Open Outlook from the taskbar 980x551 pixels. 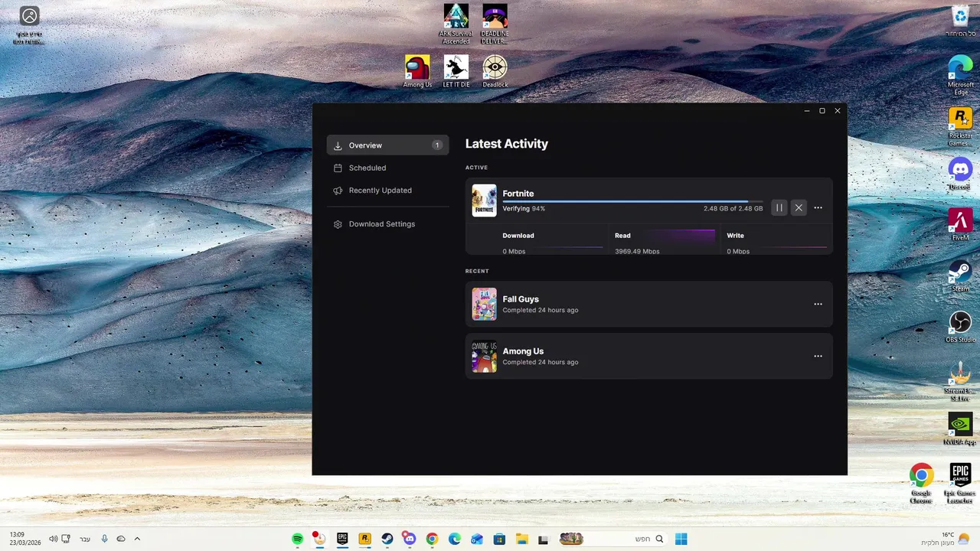[x=477, y=539]
